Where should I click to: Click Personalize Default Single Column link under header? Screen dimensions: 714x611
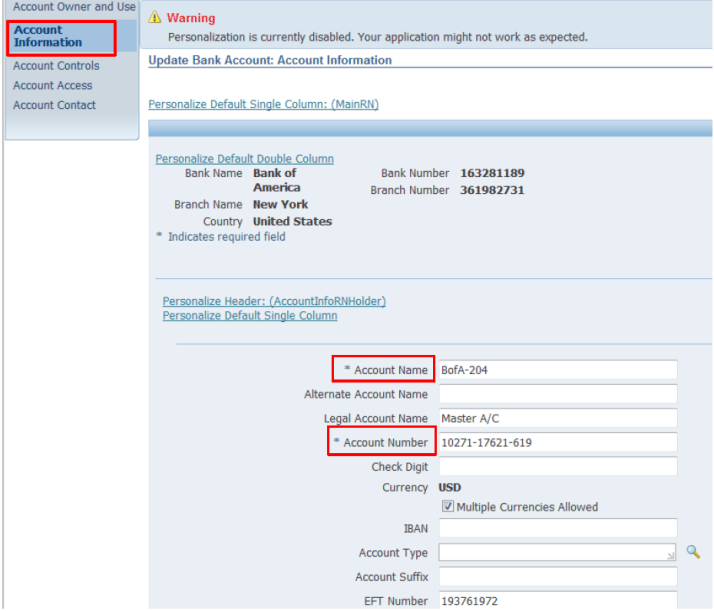pos(249,316)
